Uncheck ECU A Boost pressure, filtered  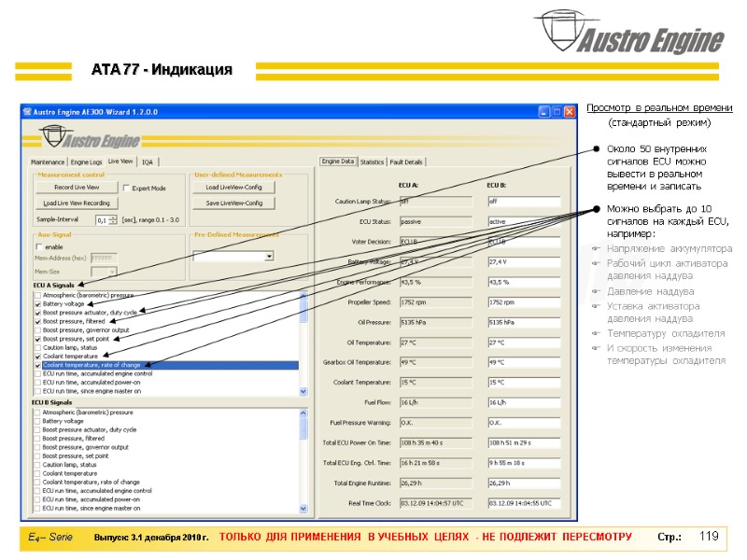37,321
